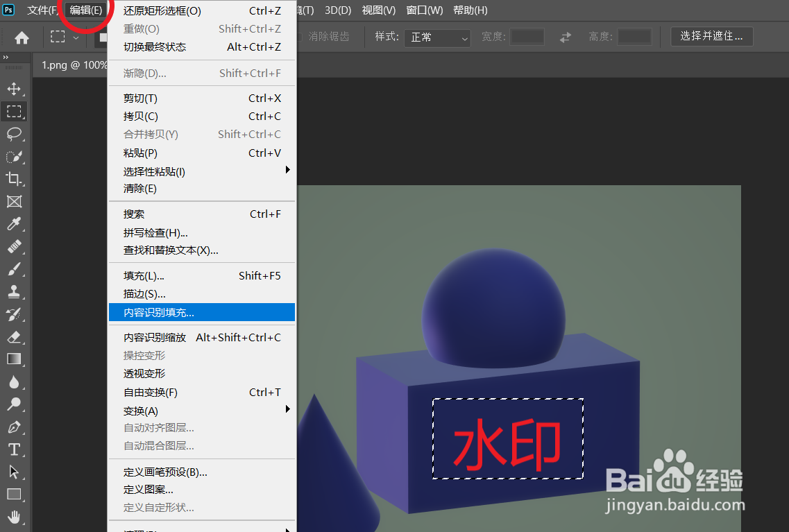The image size is (789, 532).
Task: Choose 内容识别填充... menu entry
Action: click(202, 312)
